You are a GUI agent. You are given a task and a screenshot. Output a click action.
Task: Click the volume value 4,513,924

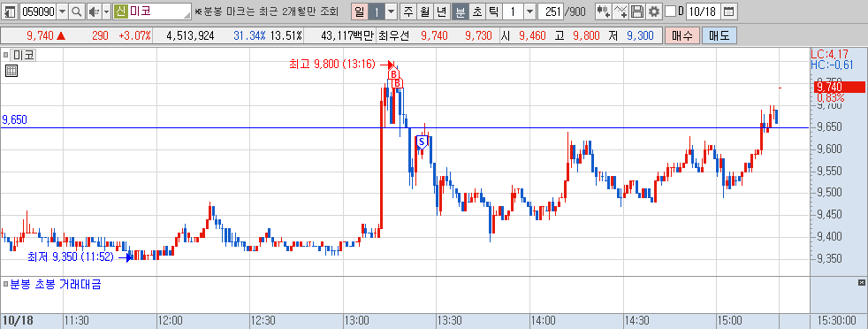tap(190, 36)
